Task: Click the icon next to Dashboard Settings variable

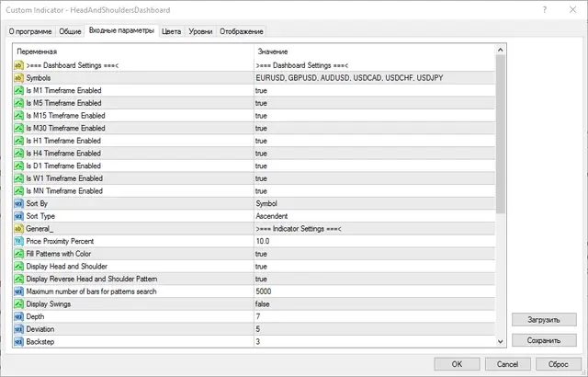Action: 18,65
